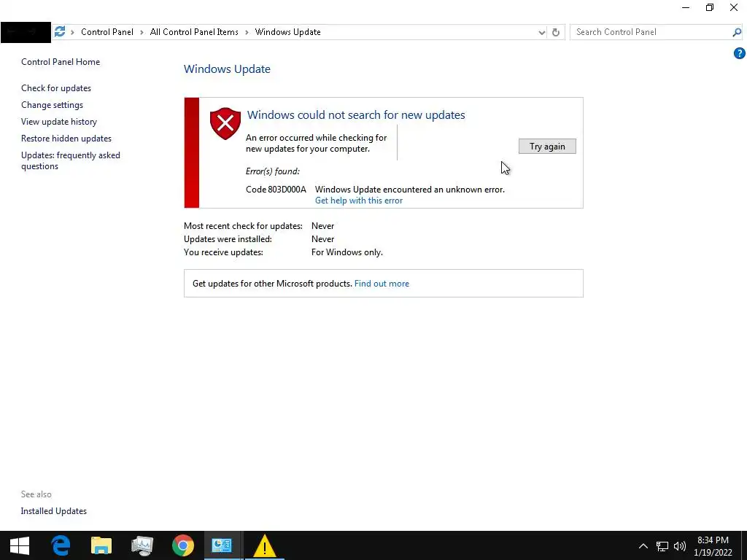This screenshot has height=560, width=747.
Task: Launch Google Chrome from the taskbar
Action: [x=183, y=545]
